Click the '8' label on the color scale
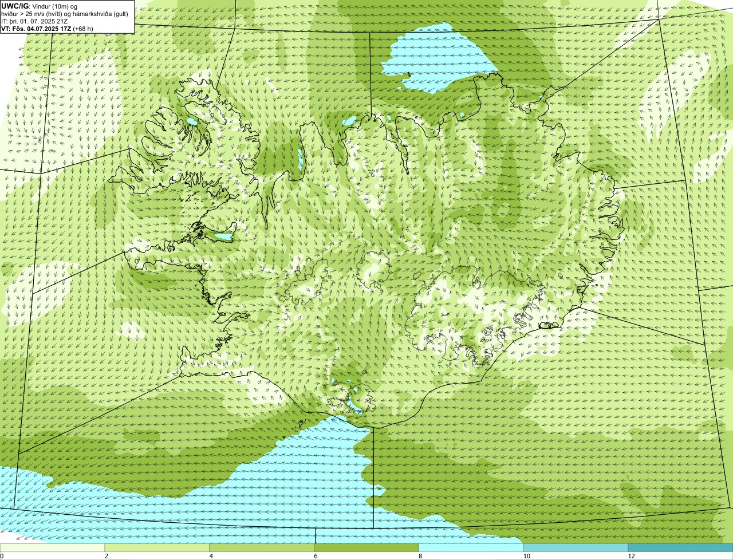This screenshot has width=733, height=560. (420, 556)
